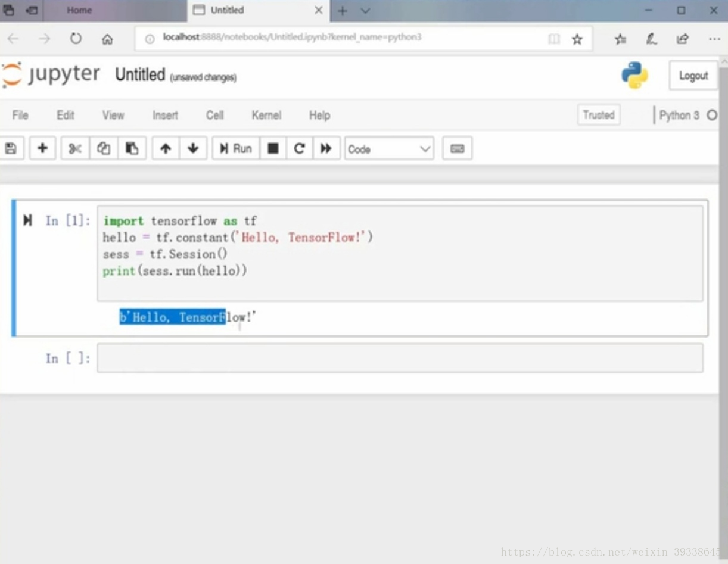Move selected cell up arrow
The height and width of the screenshot is (564, 728).
166,149
